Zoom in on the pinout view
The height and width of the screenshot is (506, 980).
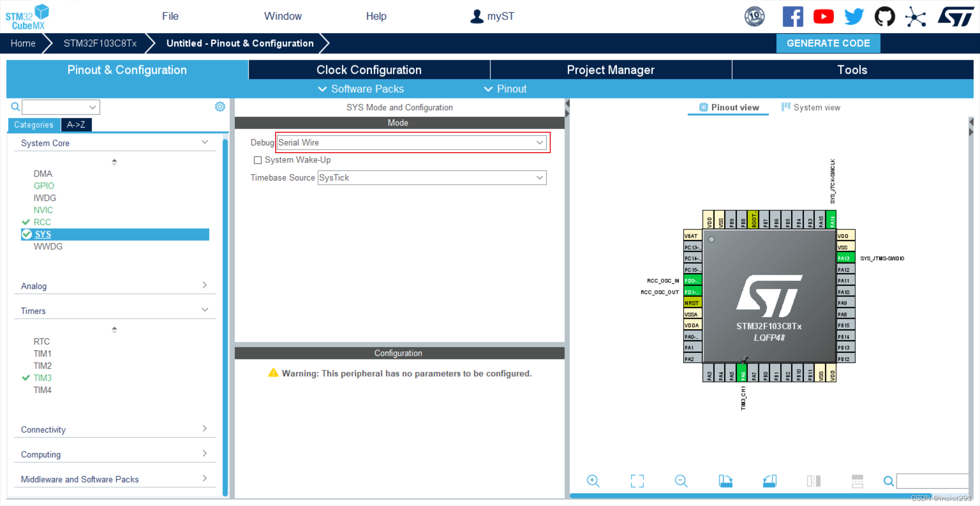(593, 480)
